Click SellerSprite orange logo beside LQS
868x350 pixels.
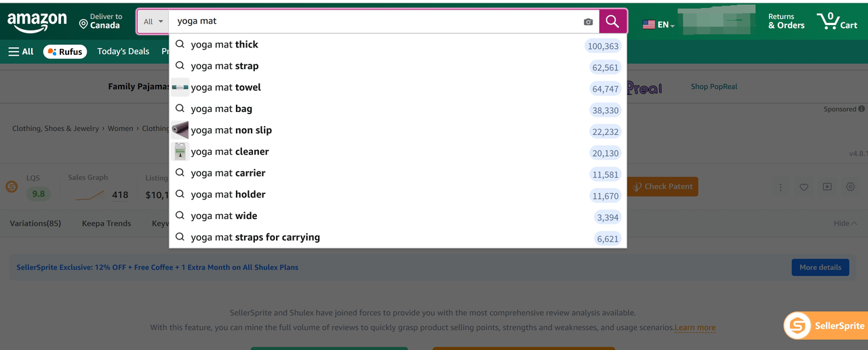[12, 186]
